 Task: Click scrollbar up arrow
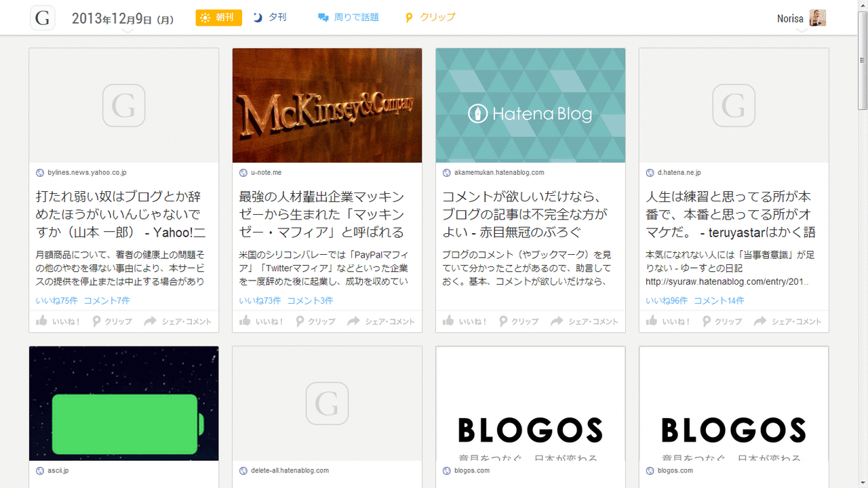coord(863,5)
